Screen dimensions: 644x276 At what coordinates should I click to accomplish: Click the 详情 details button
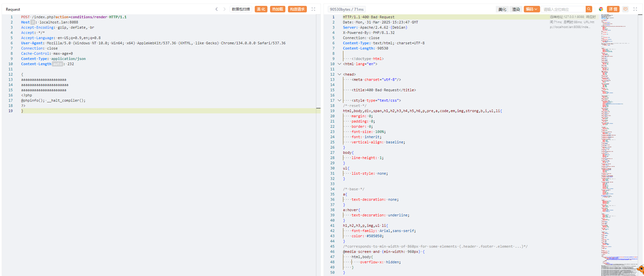pos(613,9)
